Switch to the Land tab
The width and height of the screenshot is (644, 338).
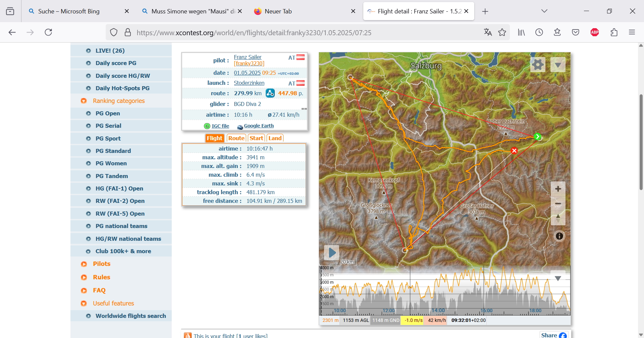[275, 138]
